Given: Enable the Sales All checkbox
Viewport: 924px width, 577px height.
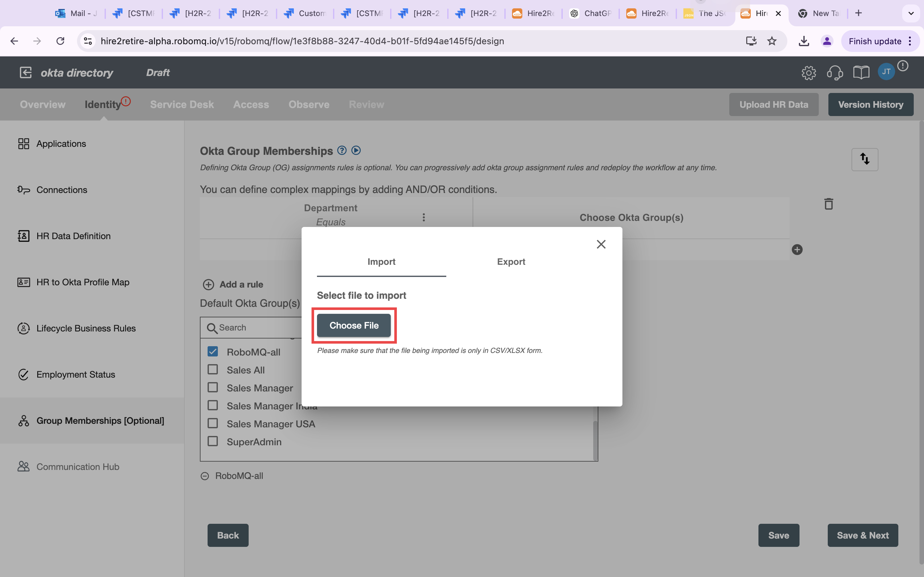Looking at the screenshot, I should (213, 370).
